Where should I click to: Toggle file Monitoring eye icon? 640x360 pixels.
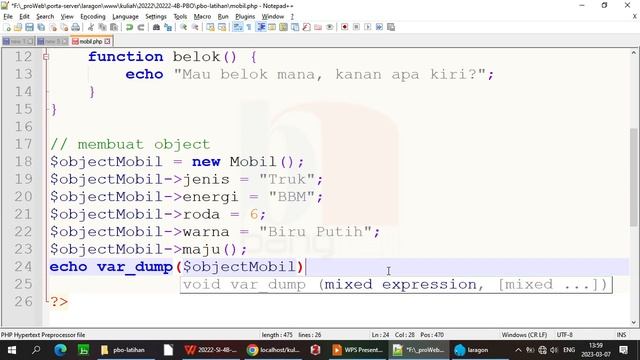tap(329, 27)
